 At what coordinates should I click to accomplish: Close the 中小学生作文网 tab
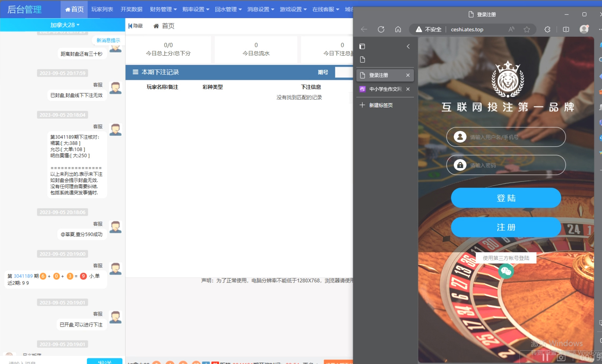coord(408,89)
